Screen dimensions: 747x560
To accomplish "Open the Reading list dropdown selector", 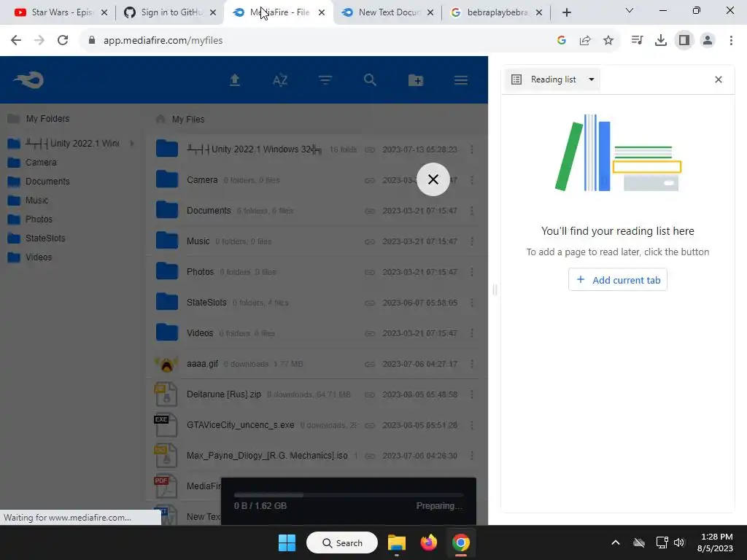I will pos(553,79).
